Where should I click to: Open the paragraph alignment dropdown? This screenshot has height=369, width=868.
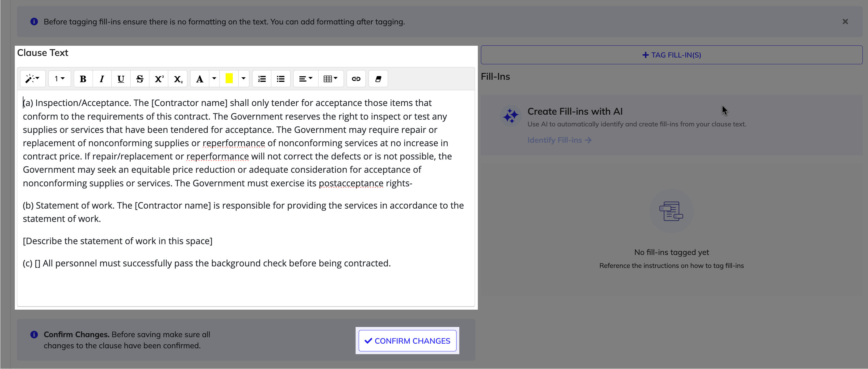pyautogui.click(x=306, y=79)
